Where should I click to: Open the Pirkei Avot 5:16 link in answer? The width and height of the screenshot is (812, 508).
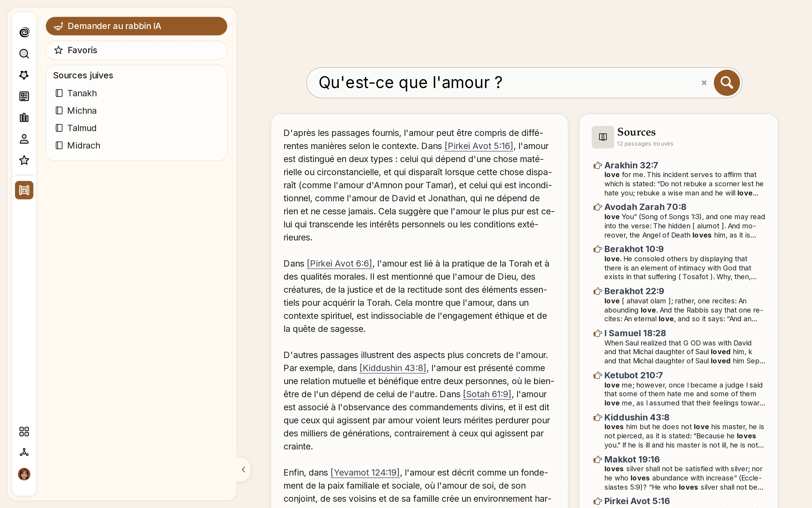pyautogui.click(x=479, y=146)
